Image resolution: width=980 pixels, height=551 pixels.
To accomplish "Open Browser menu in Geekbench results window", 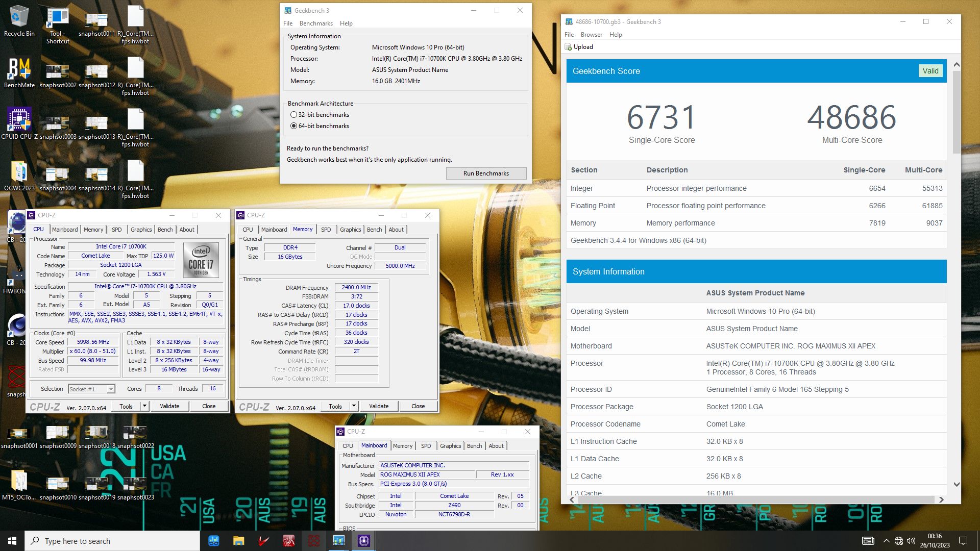I will (x=592, y=35).
